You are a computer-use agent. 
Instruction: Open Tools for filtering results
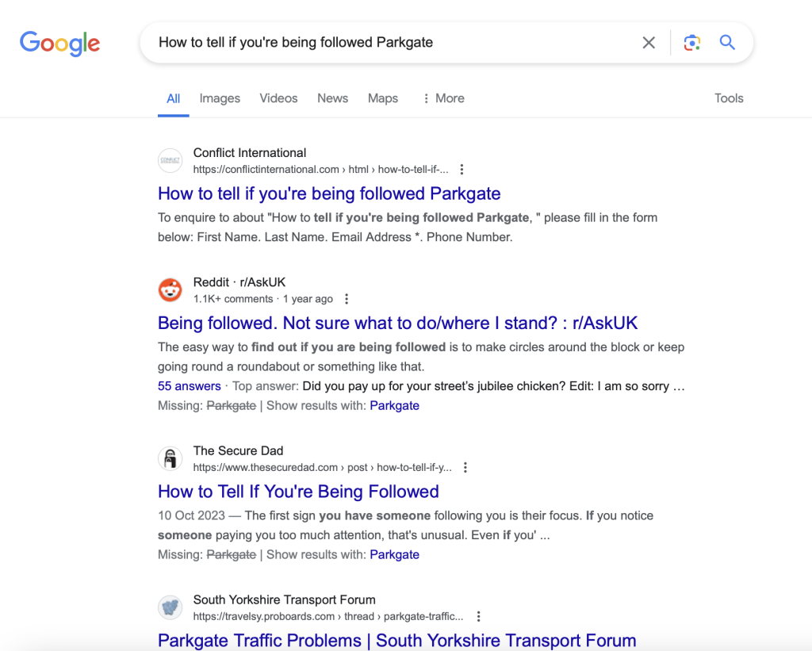coord(728,98)
